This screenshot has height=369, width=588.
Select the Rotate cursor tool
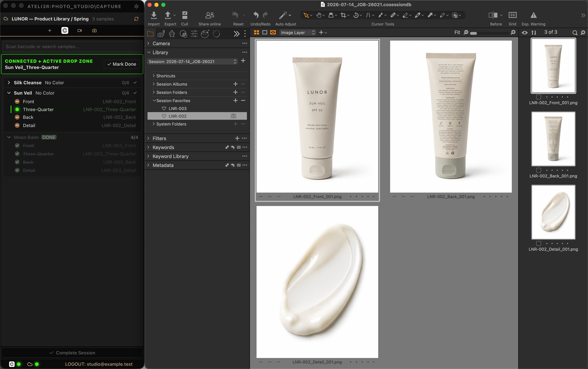(x=356, y=15)
